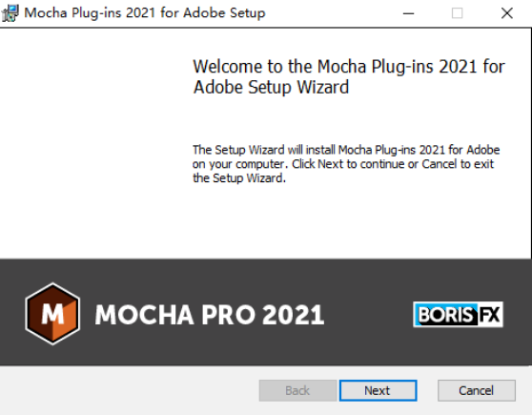
Task: Click empty area left of Back button
Action: click(129, 390)
